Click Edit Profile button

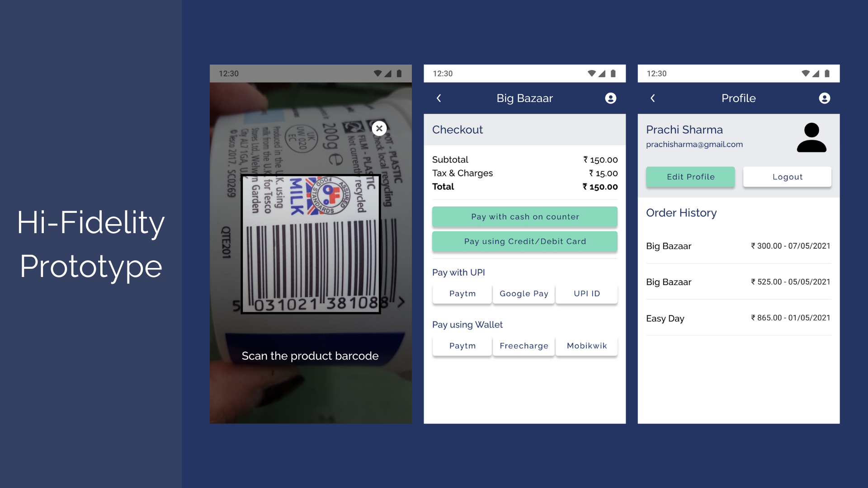point(690,176)
